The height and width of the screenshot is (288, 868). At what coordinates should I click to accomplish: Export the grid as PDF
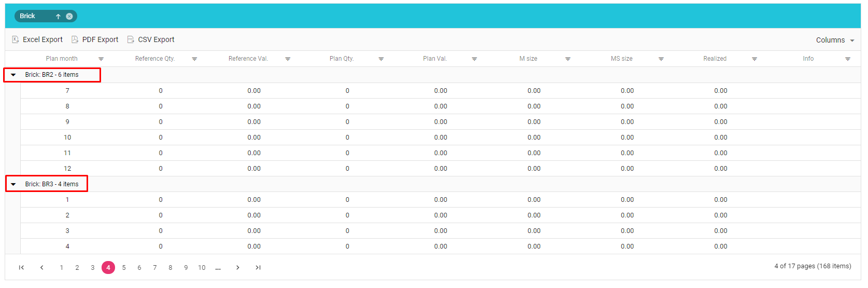tap(95, 39)
